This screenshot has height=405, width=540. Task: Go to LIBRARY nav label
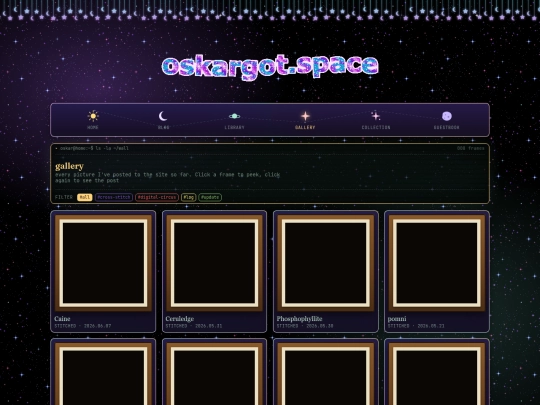click(235, 127)
